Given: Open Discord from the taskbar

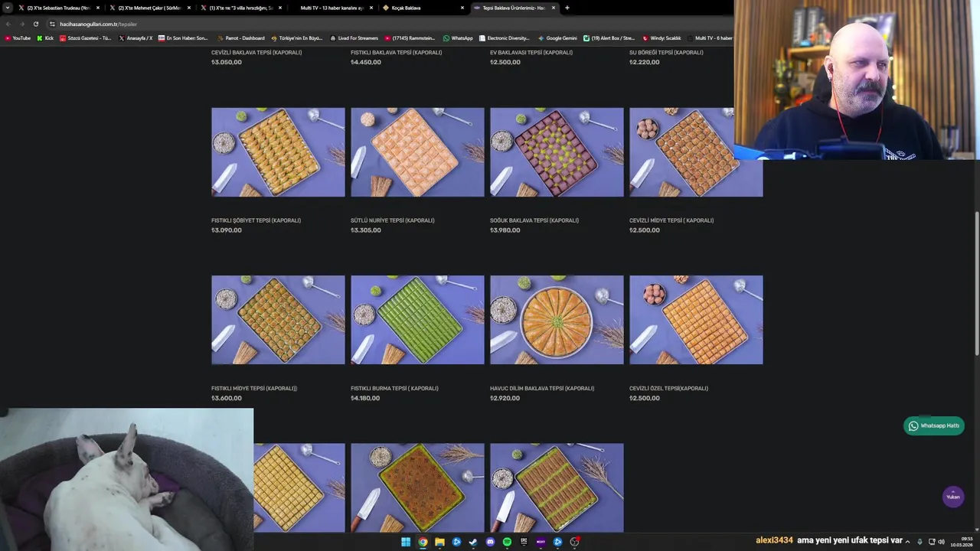Looking at the screenshot, I should pos(490,542).
